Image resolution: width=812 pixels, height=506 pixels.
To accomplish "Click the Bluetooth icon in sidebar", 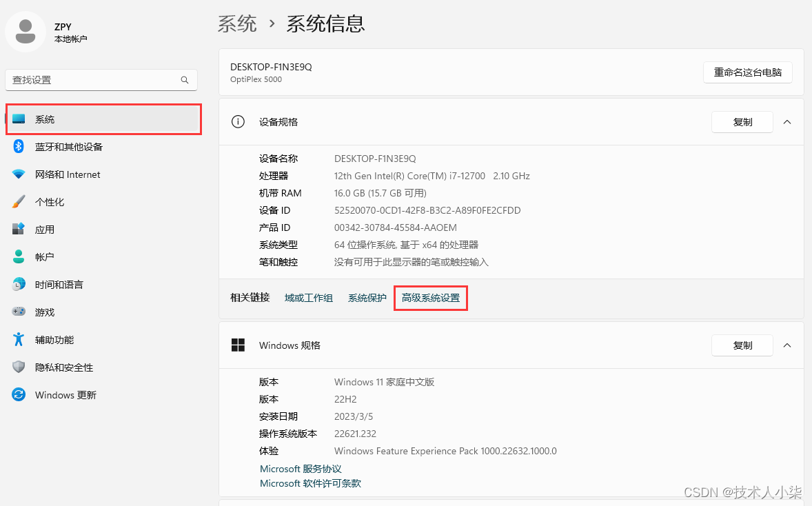I will click(x=19, y=147).
